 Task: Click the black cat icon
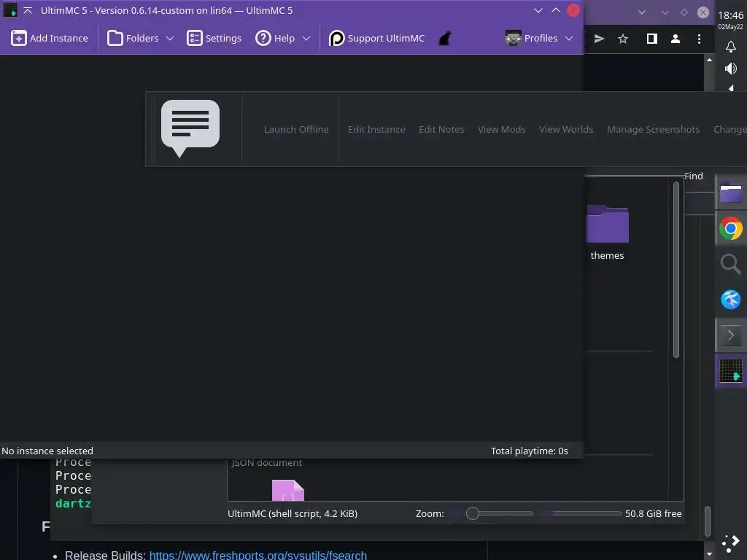point(445,38)
